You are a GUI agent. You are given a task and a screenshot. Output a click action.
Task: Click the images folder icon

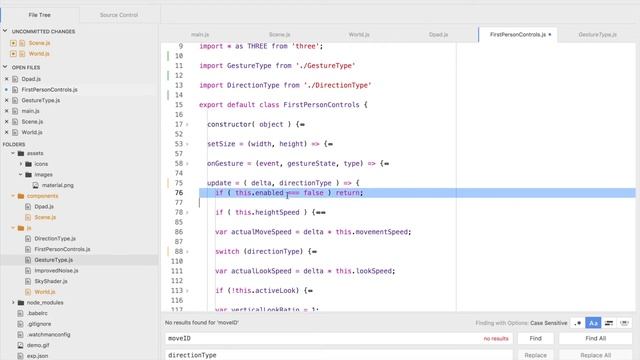[29, 174]
